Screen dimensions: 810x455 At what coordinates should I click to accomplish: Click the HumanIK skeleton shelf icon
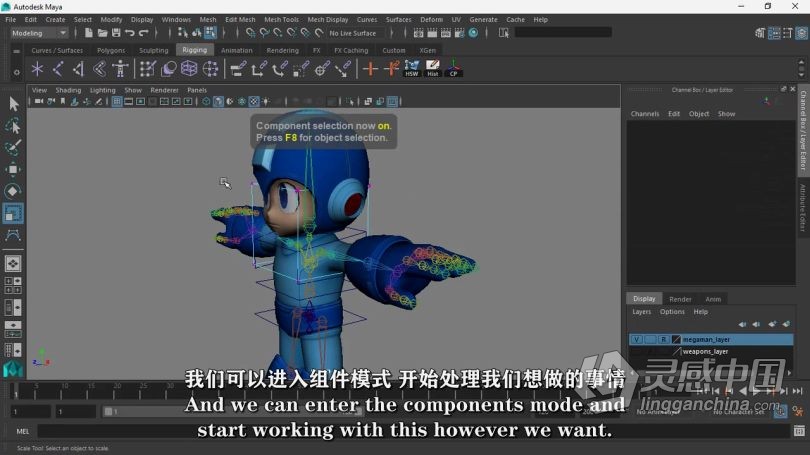(x=120, y=69)
